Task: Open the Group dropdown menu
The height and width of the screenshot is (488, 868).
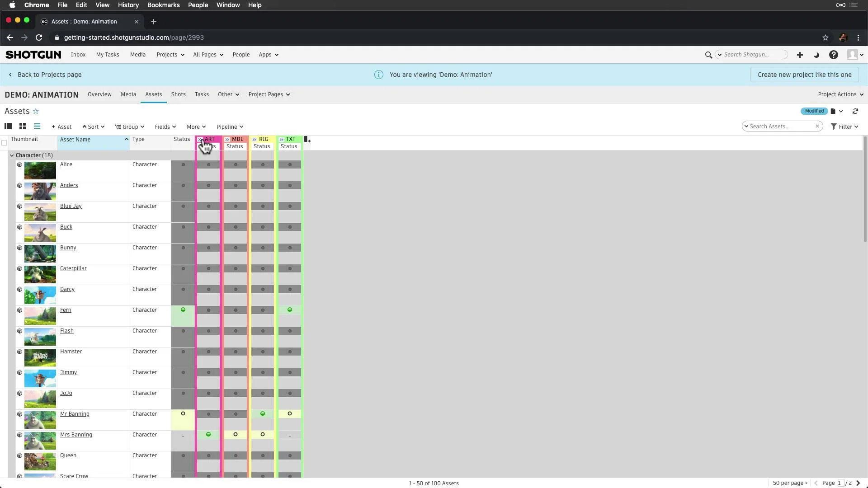Action: click(130, 127)
